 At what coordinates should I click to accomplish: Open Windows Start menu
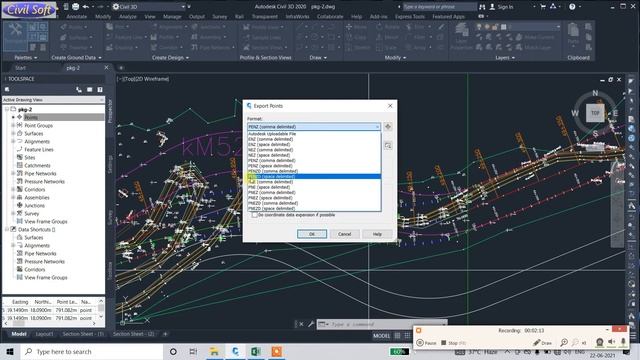(x=10, y=351)
